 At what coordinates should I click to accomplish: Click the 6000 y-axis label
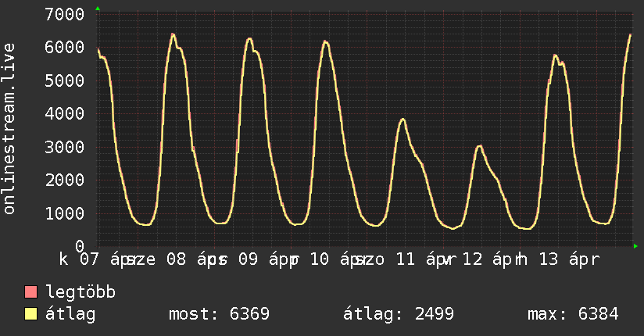(x=65, y=47)
